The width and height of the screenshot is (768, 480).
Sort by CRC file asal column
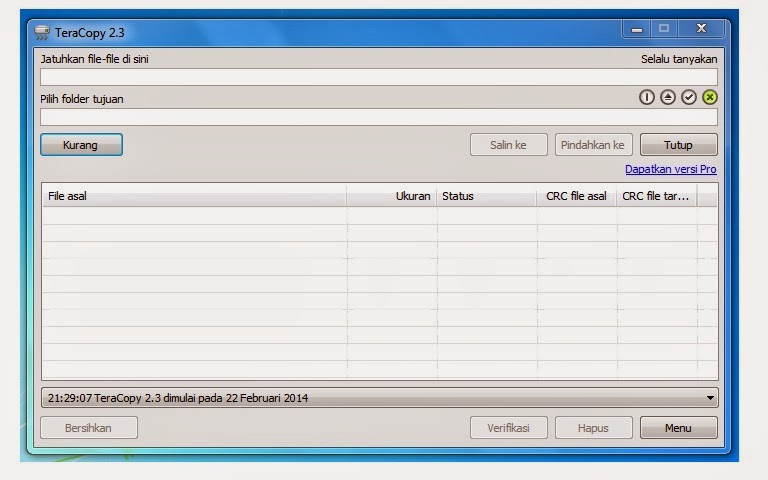pos(576,196)
